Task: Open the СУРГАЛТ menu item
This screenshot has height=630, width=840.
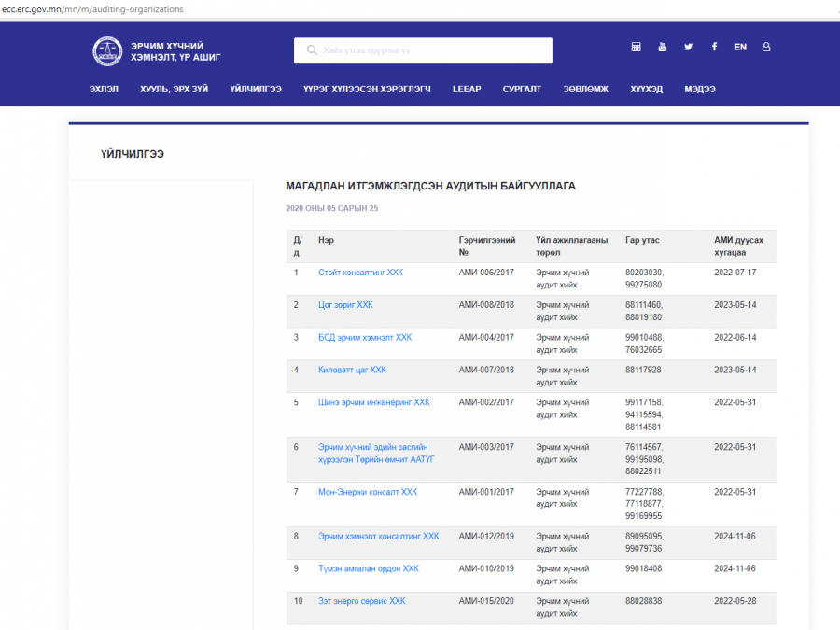Action: point(522,89)
